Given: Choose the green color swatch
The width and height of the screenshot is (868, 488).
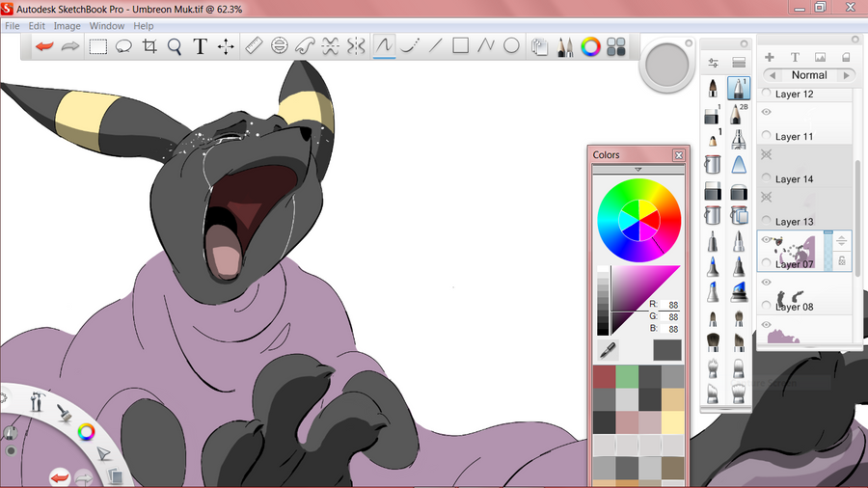Looking at the screenshot, I should tap(627, 377).
